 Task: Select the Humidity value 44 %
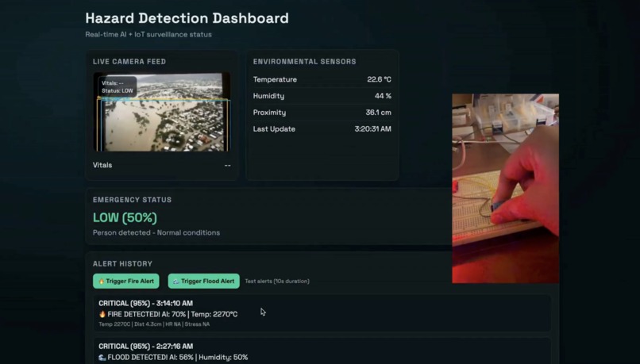(x=383, y=96)
